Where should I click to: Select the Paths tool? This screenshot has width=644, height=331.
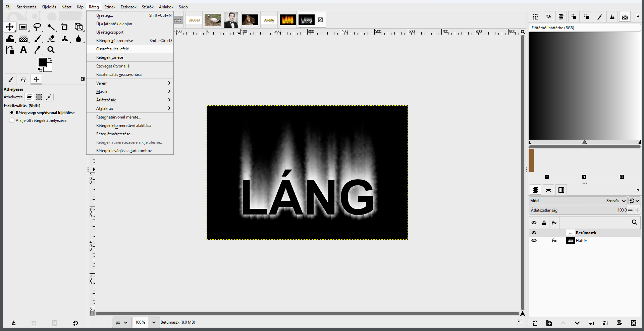coord(10,50)
